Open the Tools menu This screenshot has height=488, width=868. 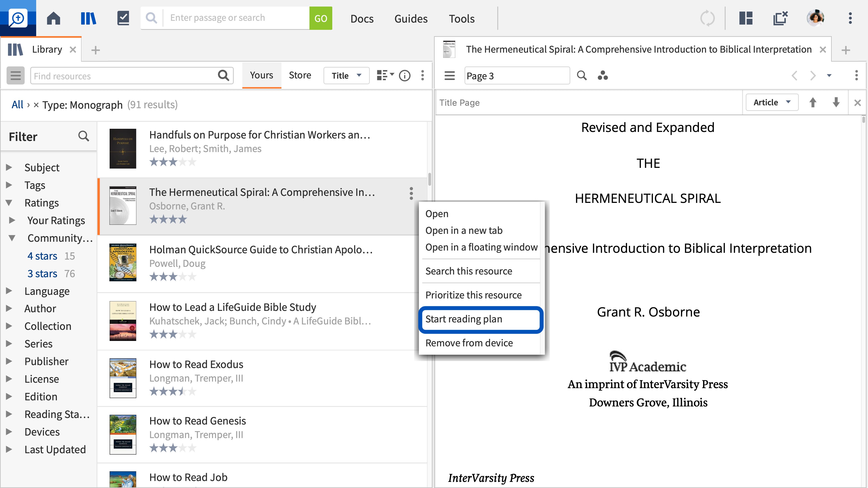pos(462,19)
